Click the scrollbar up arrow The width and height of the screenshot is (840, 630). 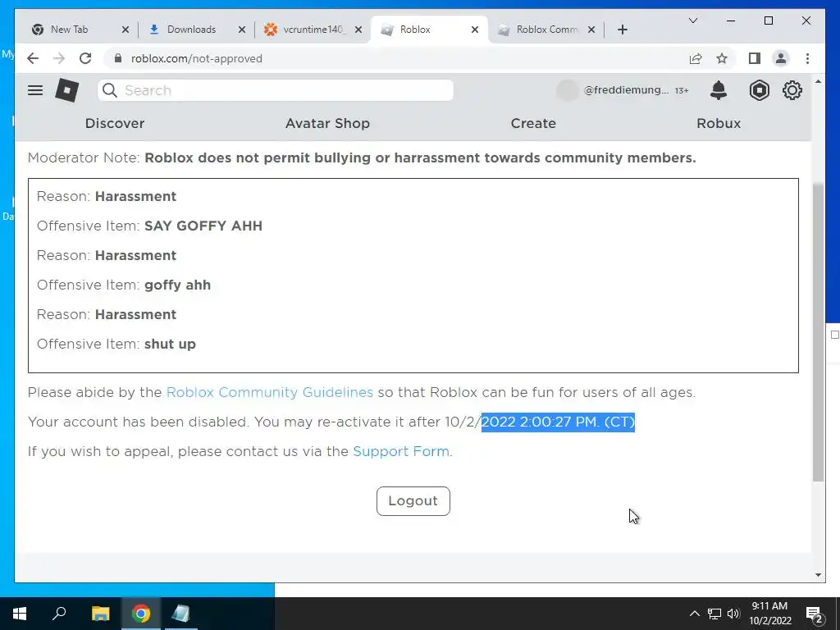tap(818, 81)
